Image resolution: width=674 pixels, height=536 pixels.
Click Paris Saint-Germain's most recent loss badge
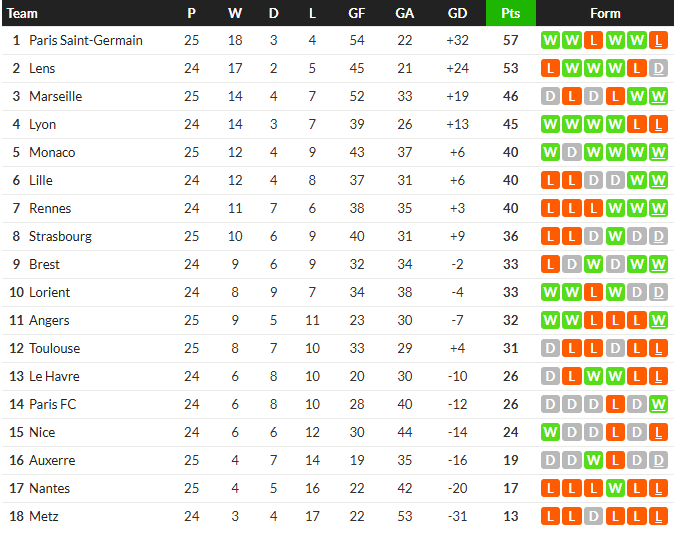658,40
